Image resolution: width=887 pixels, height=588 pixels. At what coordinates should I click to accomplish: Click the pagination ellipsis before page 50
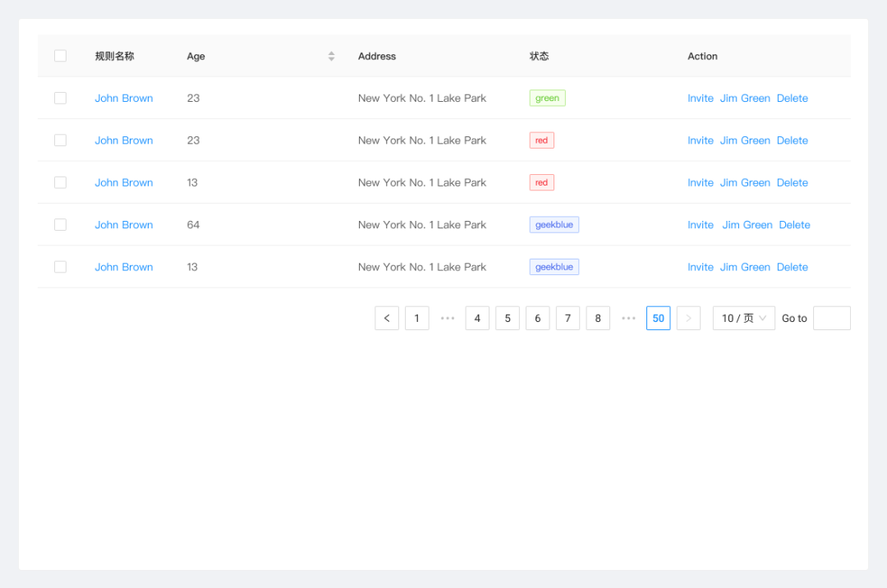click(x=628, y=319)
